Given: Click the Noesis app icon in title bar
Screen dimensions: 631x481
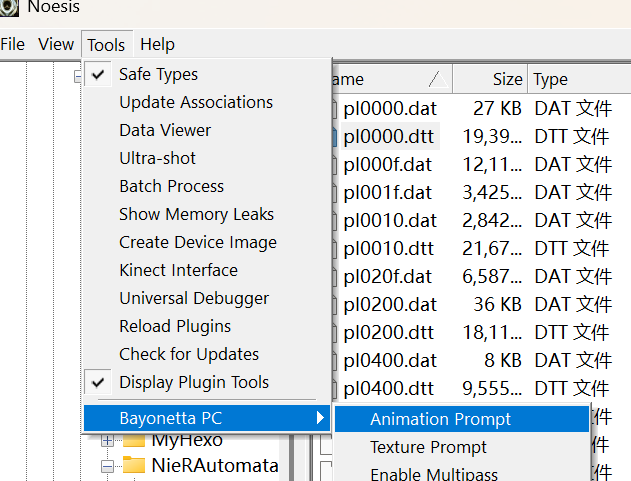Looking at the screenshot, I should 10,8.
